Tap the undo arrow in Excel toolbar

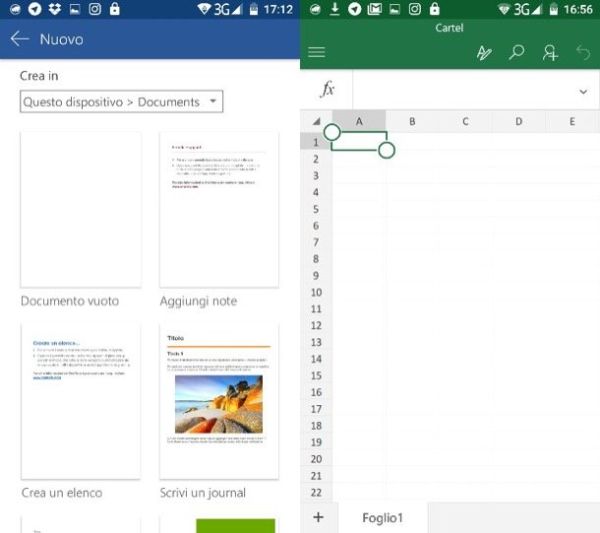583,52
